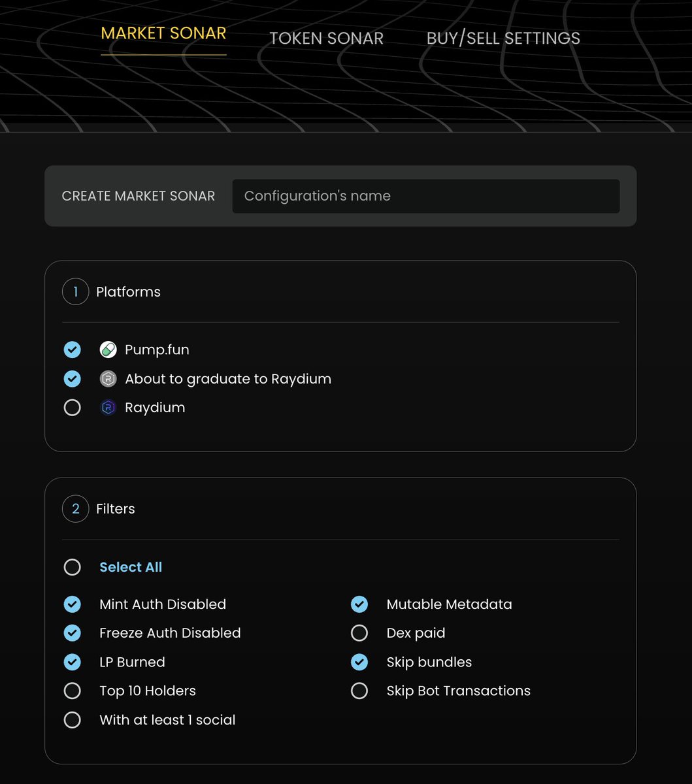Enable the Raydium platform checkbox
Viewport: 692px width, 784px height.
[73, 408]
